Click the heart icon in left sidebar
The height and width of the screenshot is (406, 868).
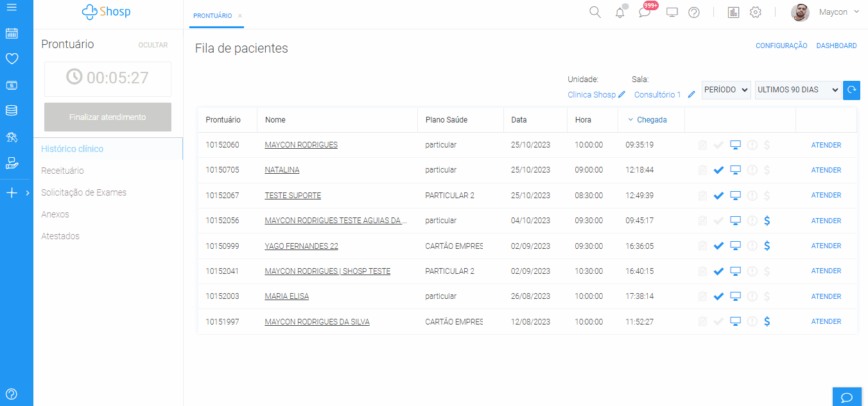[12, 59]
